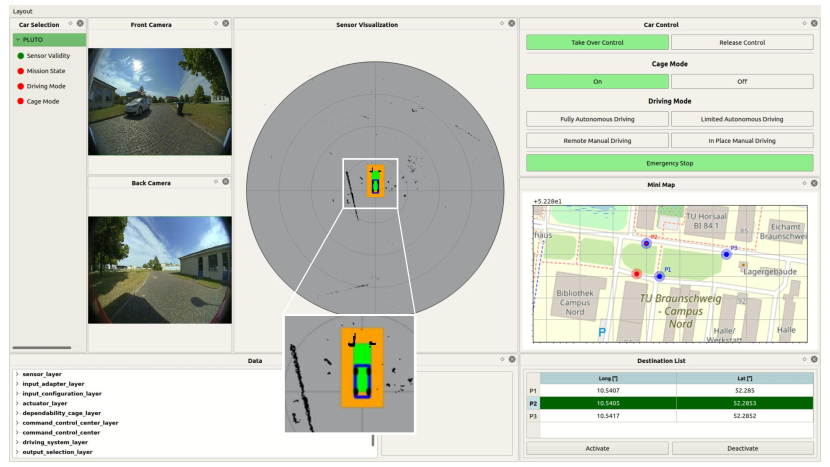This screenshot has width=830, height=467.
Task: Click the horizontal scrollbar under Car Selection
Action: click(42, 348)
